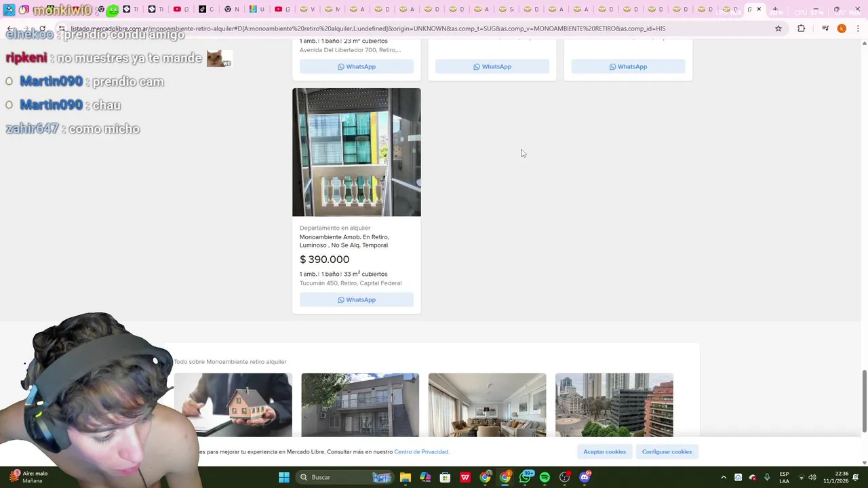Open Discord from the taskbar

(x=585, y=477)
